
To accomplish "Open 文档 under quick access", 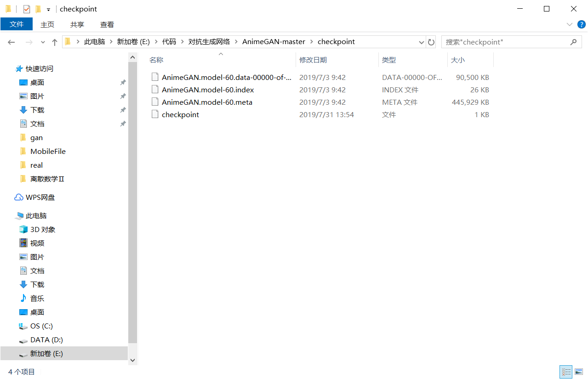I will click(x=37, y=124).
